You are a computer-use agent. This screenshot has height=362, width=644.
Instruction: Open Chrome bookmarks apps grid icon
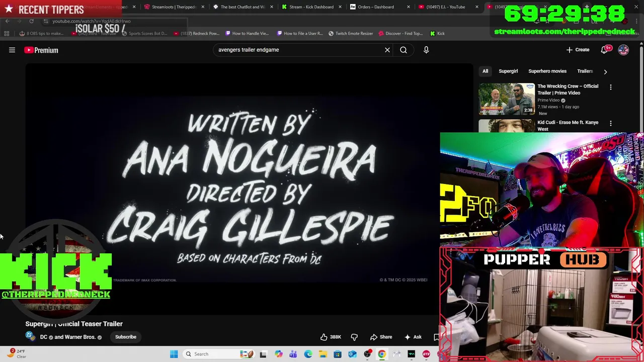(7, 33)
